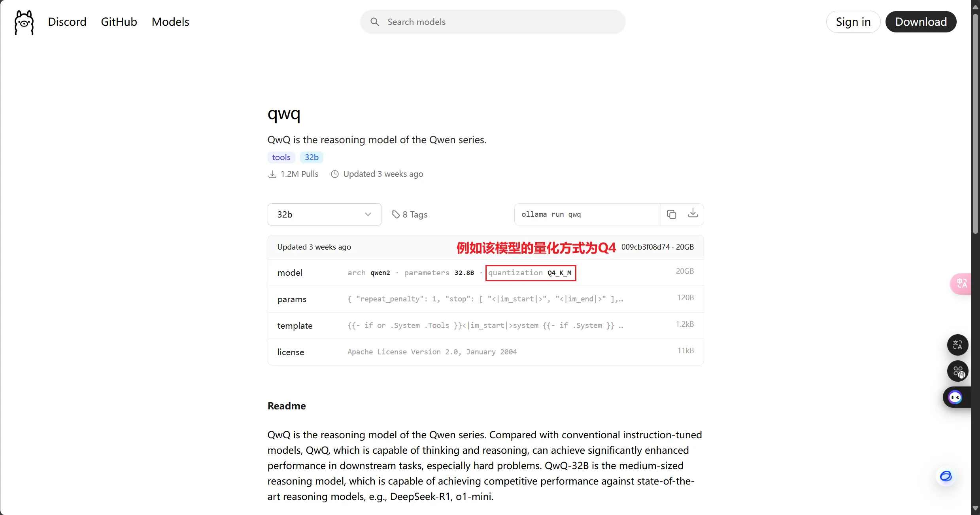The image size is (980, 515).
Task: Click the 11kB license size
Action: pos(685,350)
